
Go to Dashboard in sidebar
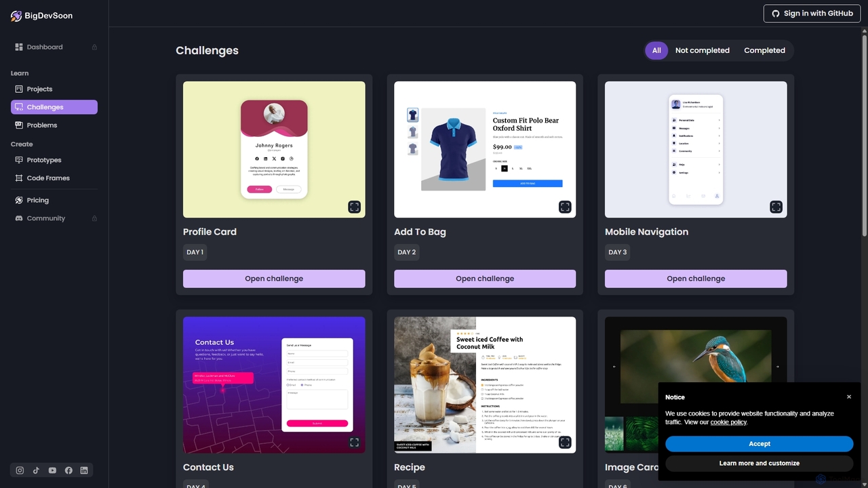[54, 47]
